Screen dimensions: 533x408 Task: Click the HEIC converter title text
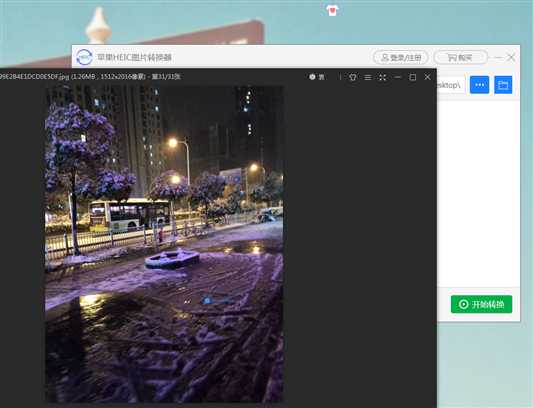coord(135,57)
